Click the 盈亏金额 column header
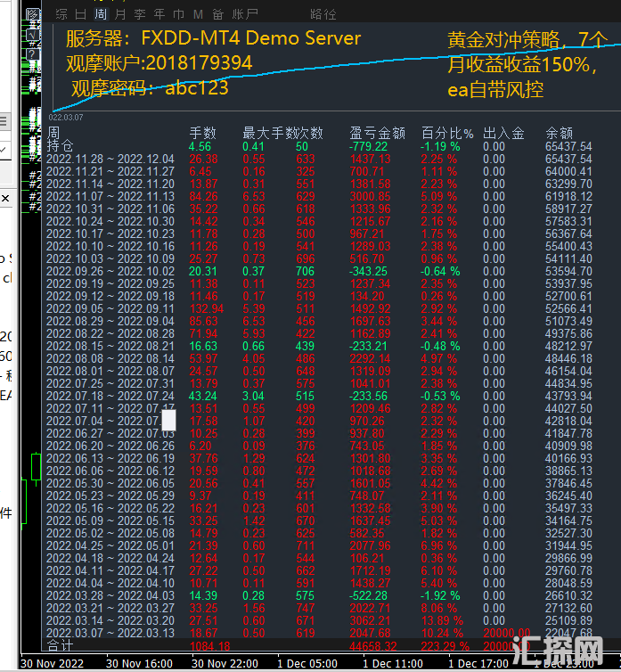Screen dimensions: 621x672 (374, 133)
